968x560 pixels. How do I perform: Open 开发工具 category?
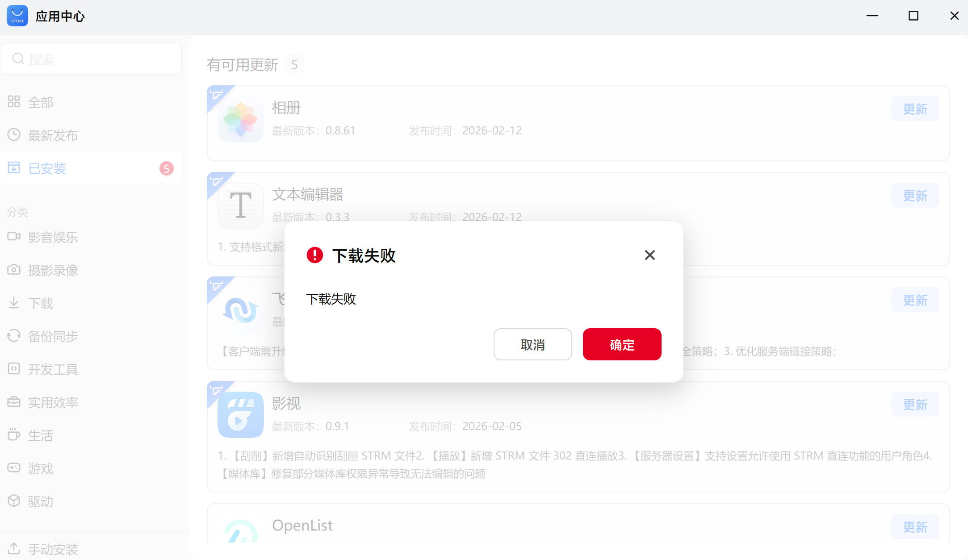tap(53, 369)
